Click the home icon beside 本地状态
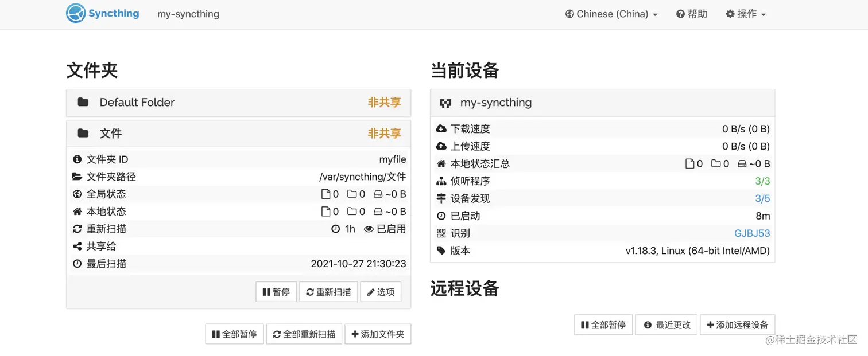Screen dimensions: 868x356 pos(77,212)
